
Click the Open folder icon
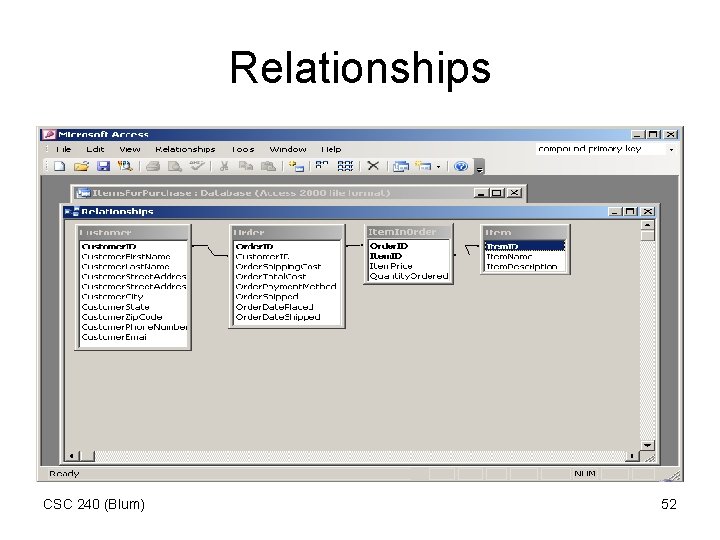tap(81, 166)
